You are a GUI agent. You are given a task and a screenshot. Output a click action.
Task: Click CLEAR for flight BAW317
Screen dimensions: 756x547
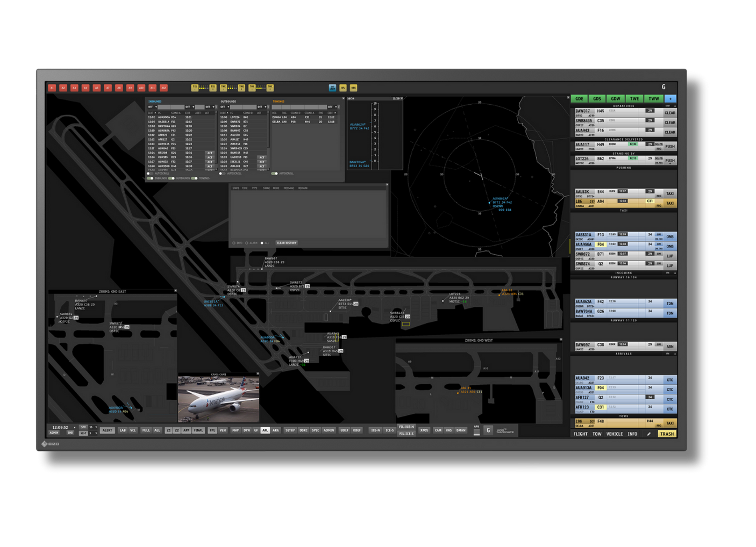coord(669,113)
